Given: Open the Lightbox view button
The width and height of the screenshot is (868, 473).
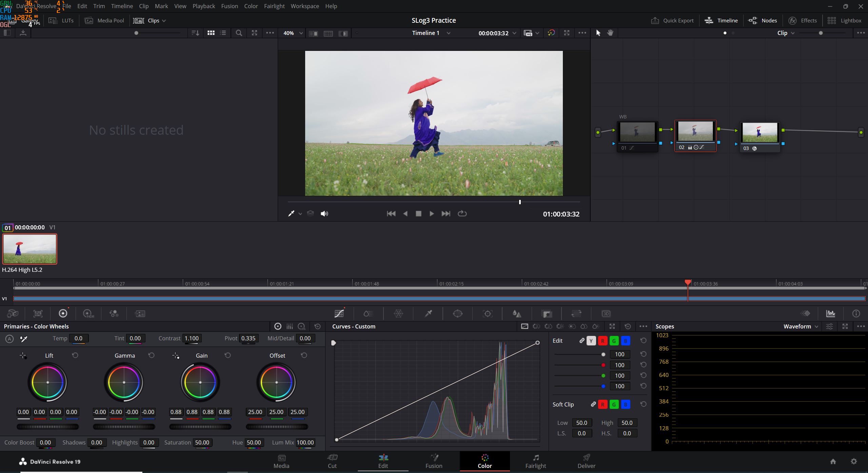Looking at the screenshot, I should [844, 21].
